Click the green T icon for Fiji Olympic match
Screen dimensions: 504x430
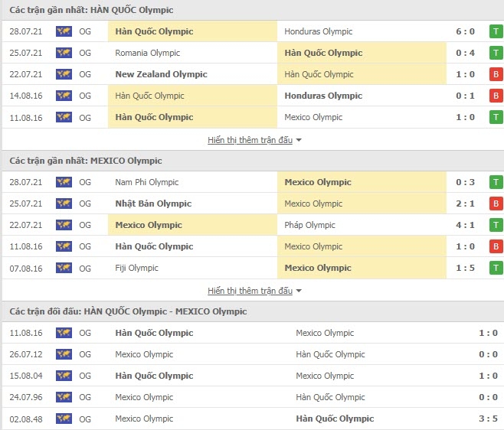[496, 268]
